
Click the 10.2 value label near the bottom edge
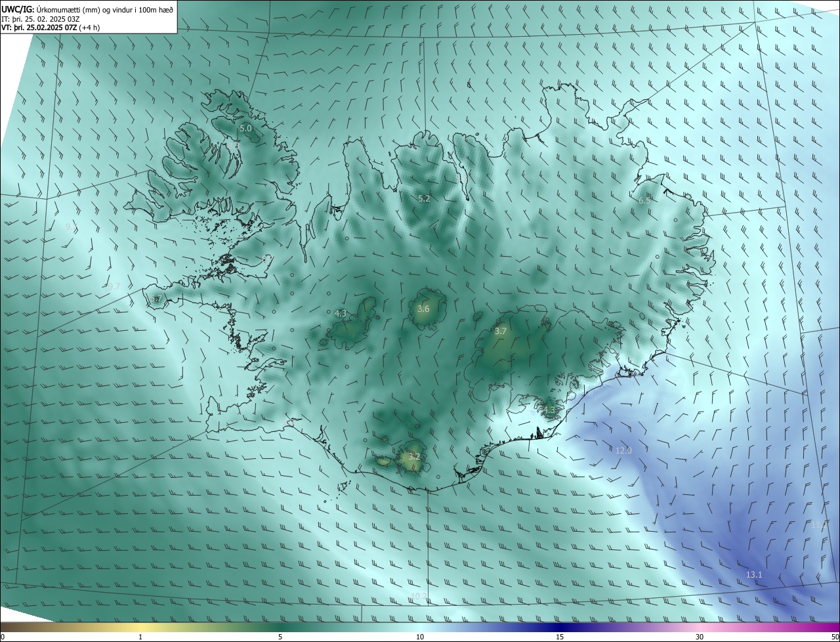[419, 596]
